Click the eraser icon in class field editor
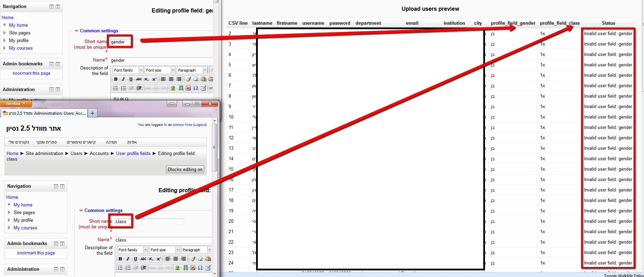 tap(200, 259)
